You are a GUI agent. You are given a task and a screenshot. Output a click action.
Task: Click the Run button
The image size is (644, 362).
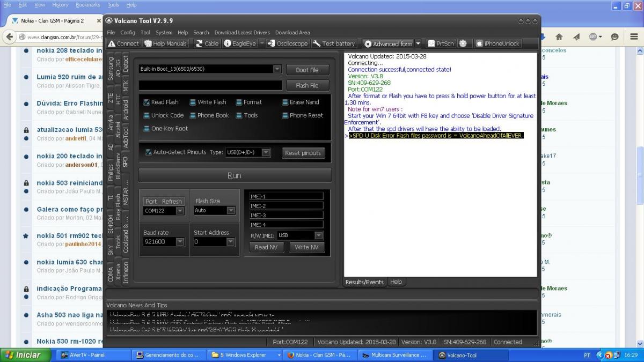point(235,175)
